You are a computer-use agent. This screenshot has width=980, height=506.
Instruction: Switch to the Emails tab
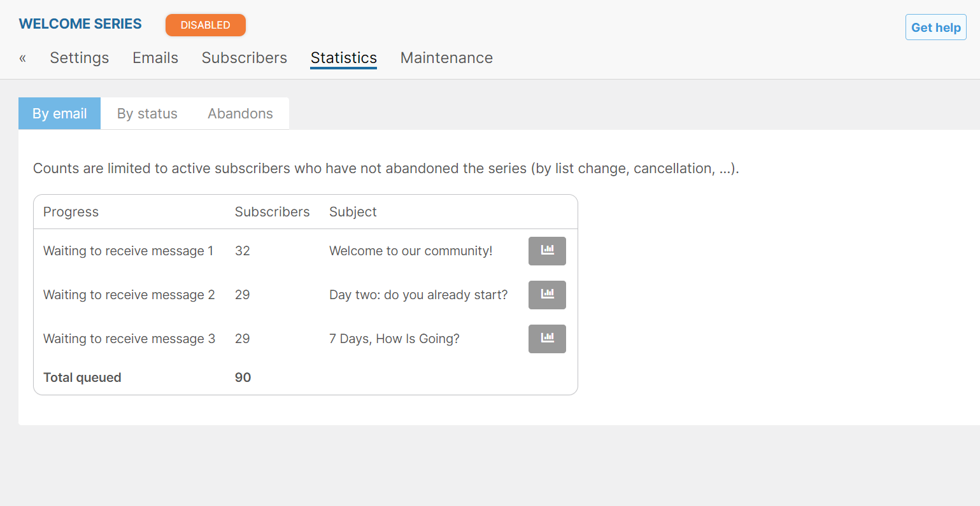point(155,58)
